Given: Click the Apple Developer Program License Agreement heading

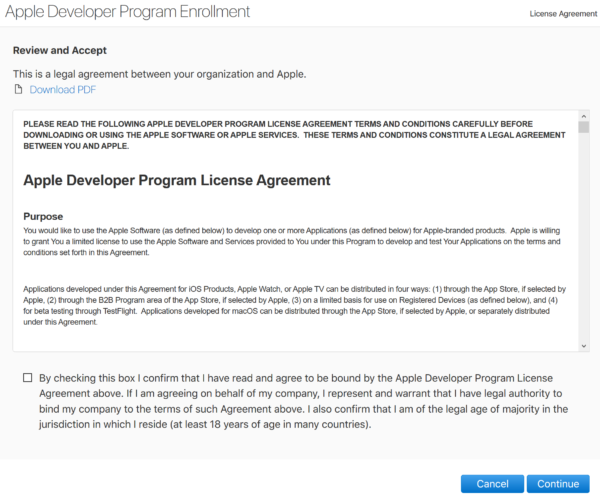Looking at the screenshot, I should click(x=177, y=180).
